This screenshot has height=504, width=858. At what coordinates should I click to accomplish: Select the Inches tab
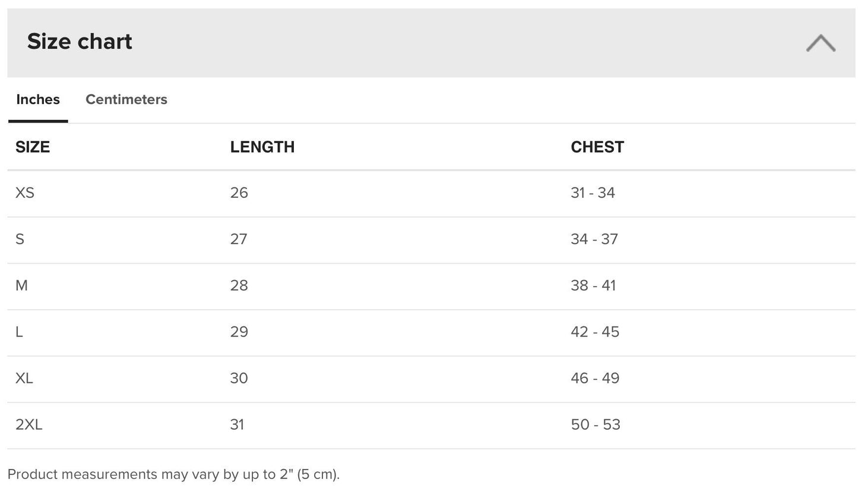coord(38,99)
